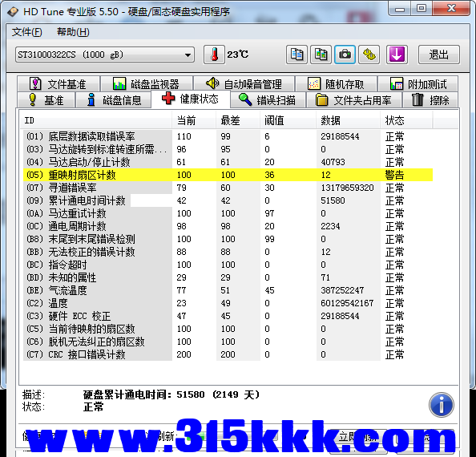This screenshot has width=476, height=457.
Task: Switch to the 附加测试 tab
Action: click(x=418, y=84)
